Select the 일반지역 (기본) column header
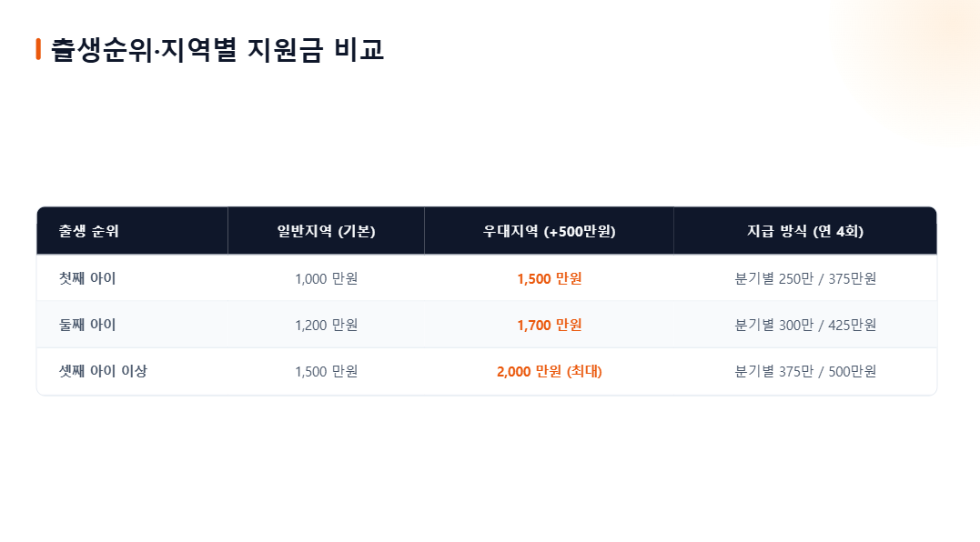This screenshot has width=980, height=542. pos(327,231)
